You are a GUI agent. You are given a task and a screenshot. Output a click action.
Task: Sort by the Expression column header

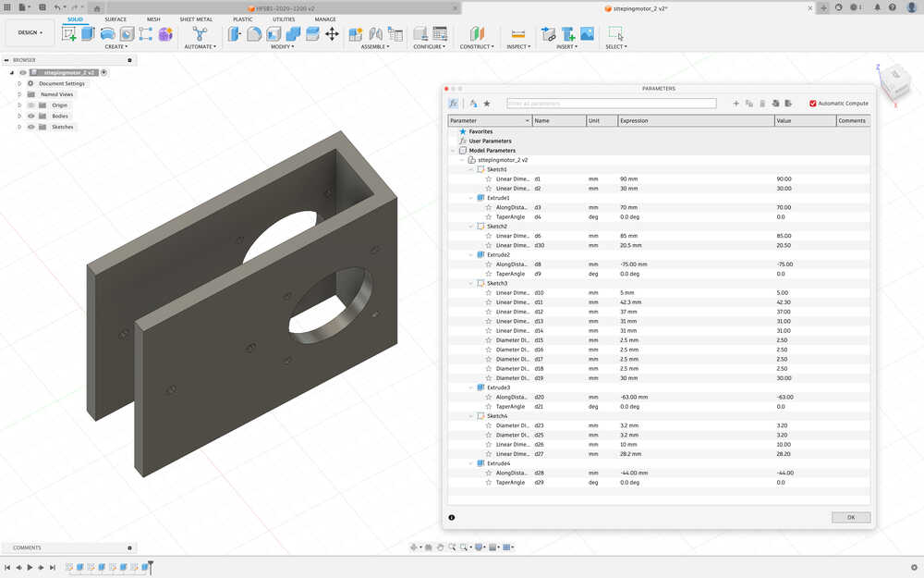pos(696,120)
